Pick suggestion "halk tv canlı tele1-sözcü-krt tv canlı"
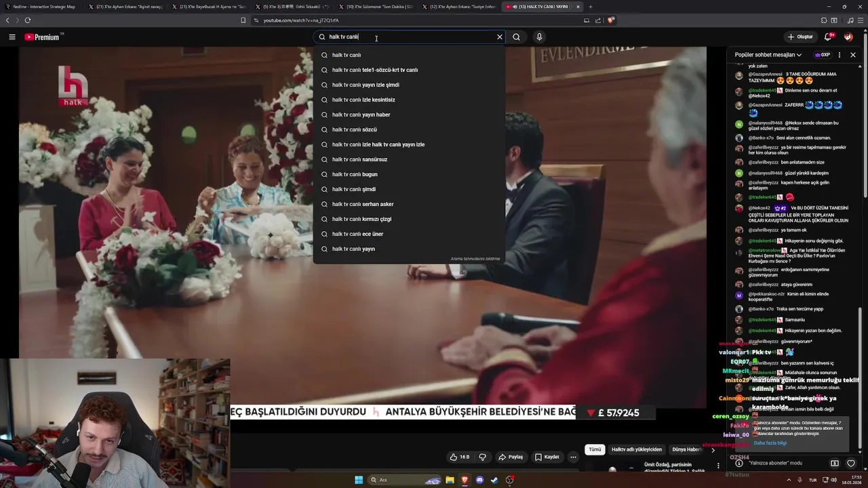This screenshot has height=488, width=868. (409, 70)
